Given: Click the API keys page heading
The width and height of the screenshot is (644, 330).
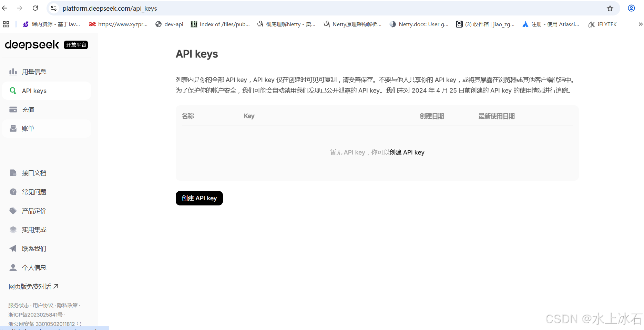Looking at the screenshot, I should click(197, 54).
